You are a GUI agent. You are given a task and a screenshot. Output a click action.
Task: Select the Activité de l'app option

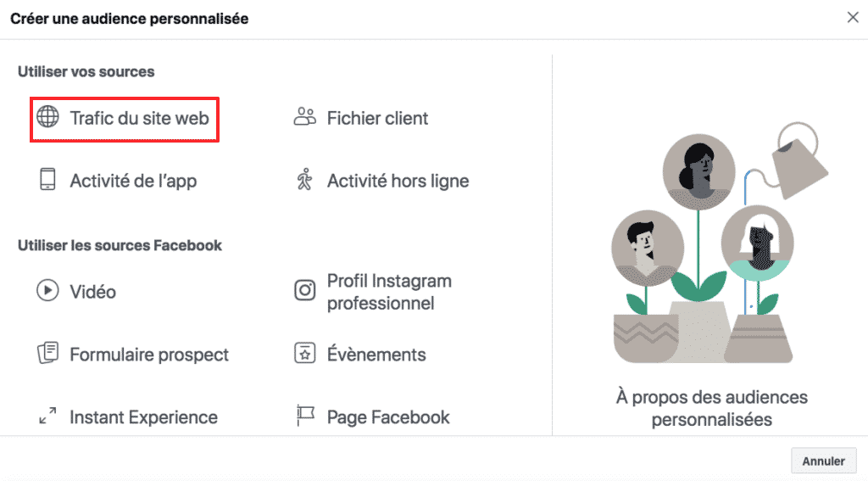pyautogui.click(x=133, y=181)
